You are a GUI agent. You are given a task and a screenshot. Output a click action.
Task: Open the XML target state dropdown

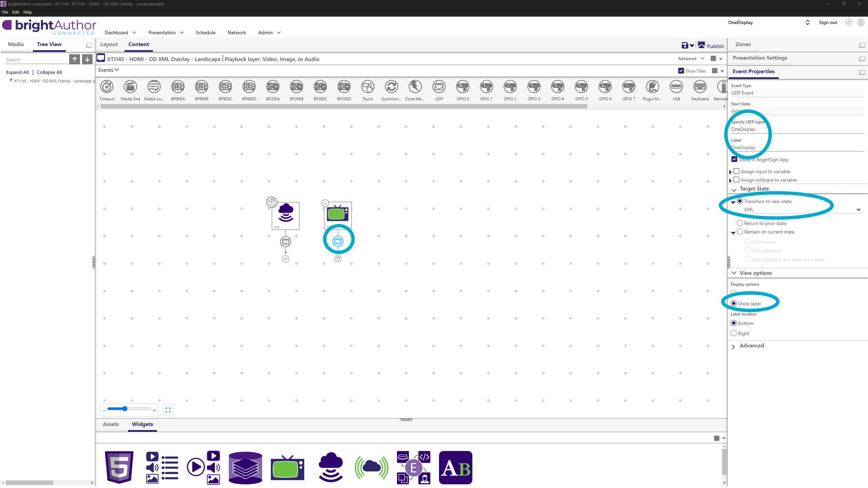(x=859, y=210)
